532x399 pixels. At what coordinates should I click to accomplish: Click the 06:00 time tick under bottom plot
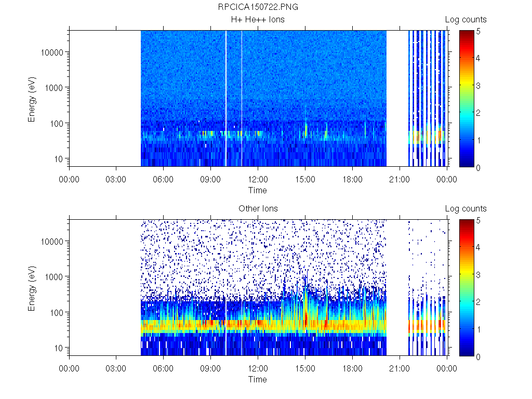163,368
